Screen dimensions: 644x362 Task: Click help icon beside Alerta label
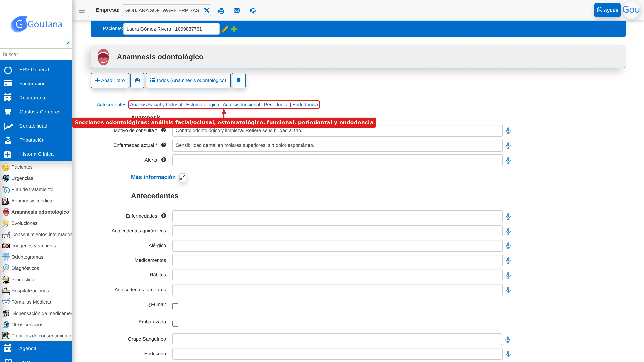pyautogui.click(x=163, y=160)
